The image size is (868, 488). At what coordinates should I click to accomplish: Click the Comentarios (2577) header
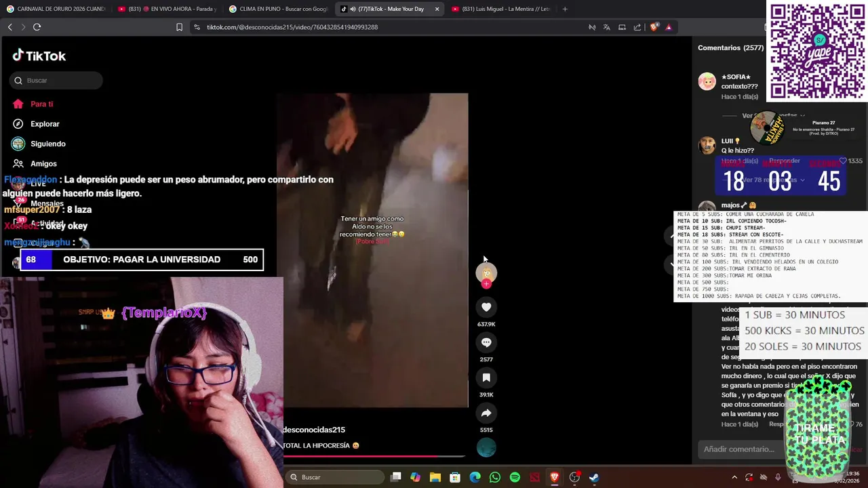[730, 47]
